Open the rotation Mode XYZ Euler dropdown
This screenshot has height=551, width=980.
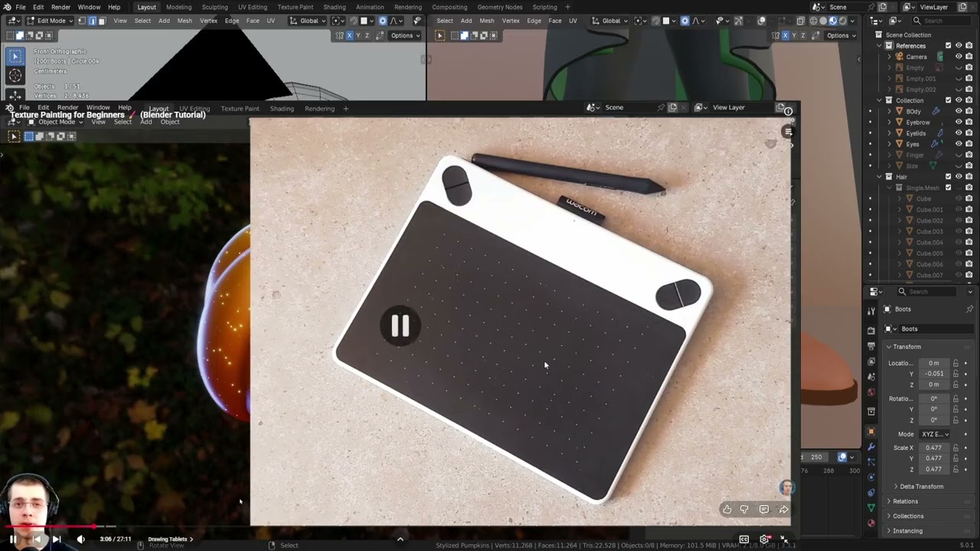tap(934, 434)
